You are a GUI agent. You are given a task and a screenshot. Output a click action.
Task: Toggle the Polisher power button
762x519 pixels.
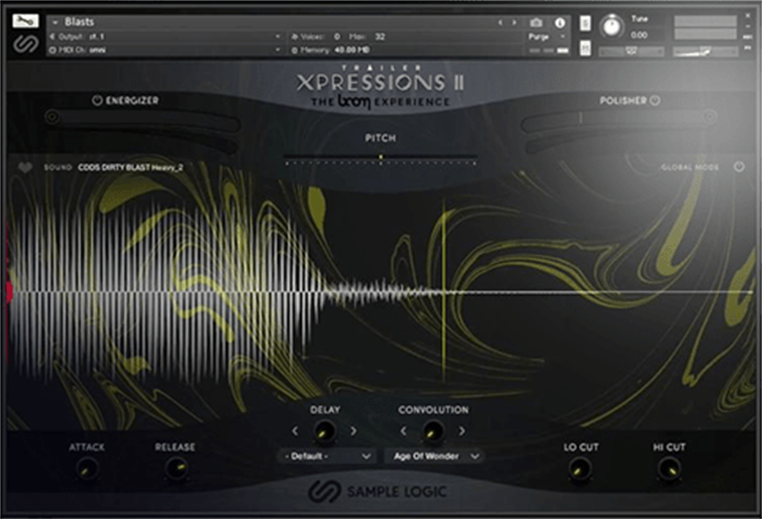pyautogui.click(x=655, y=101)
